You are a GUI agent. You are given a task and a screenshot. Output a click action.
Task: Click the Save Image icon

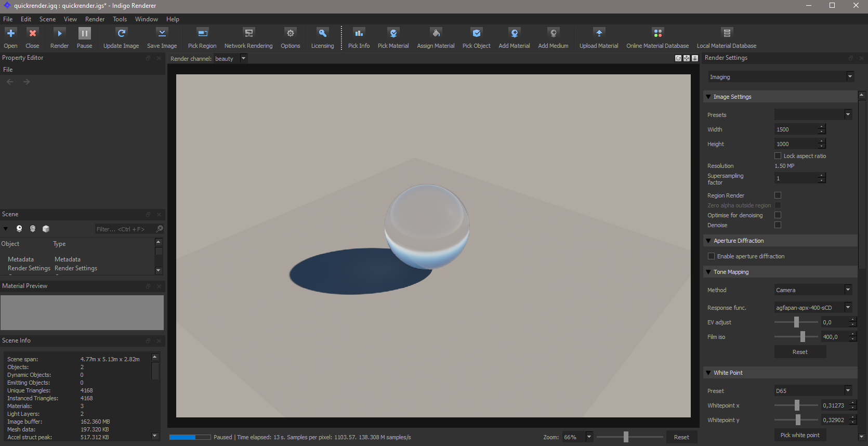[162, 34]
